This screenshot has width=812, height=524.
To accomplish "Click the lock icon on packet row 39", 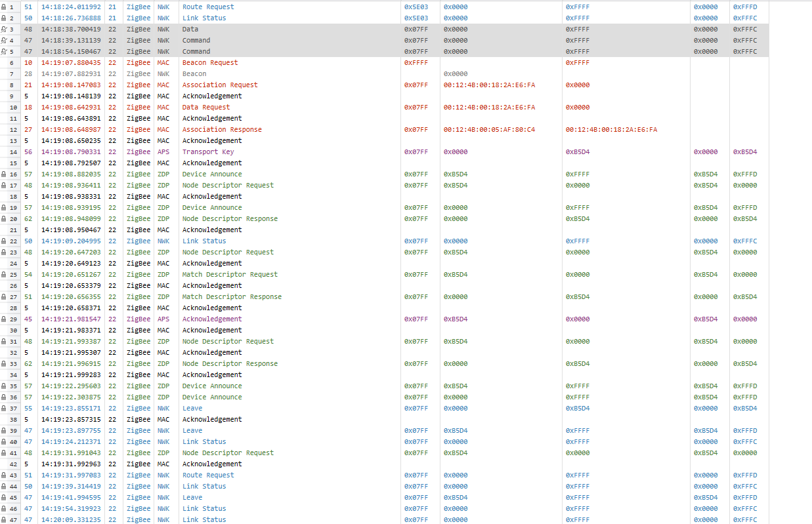I will (4, 430).
